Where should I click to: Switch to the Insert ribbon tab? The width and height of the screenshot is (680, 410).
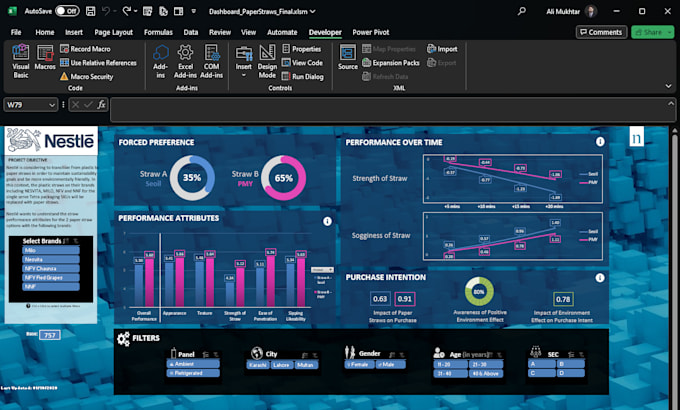coord(74,32)
